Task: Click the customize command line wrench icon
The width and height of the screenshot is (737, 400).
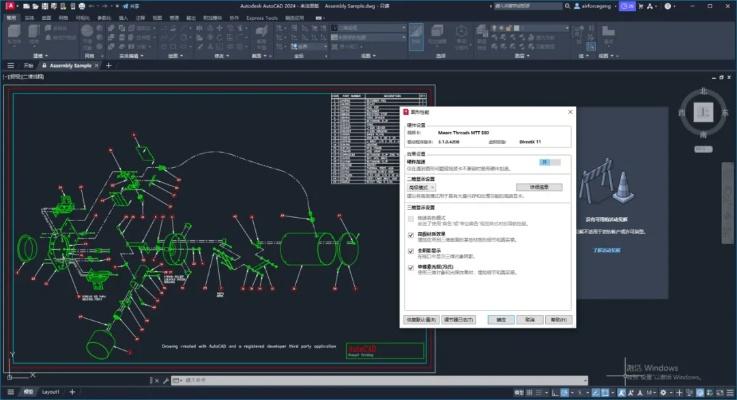Action: 163,379
